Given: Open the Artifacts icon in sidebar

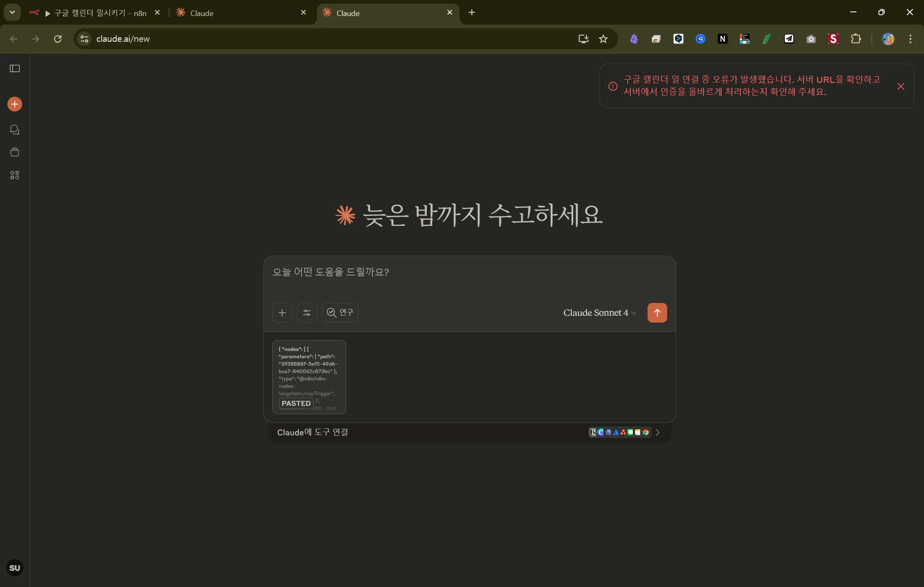Looking at the screenshot, I should pos(15,175).
